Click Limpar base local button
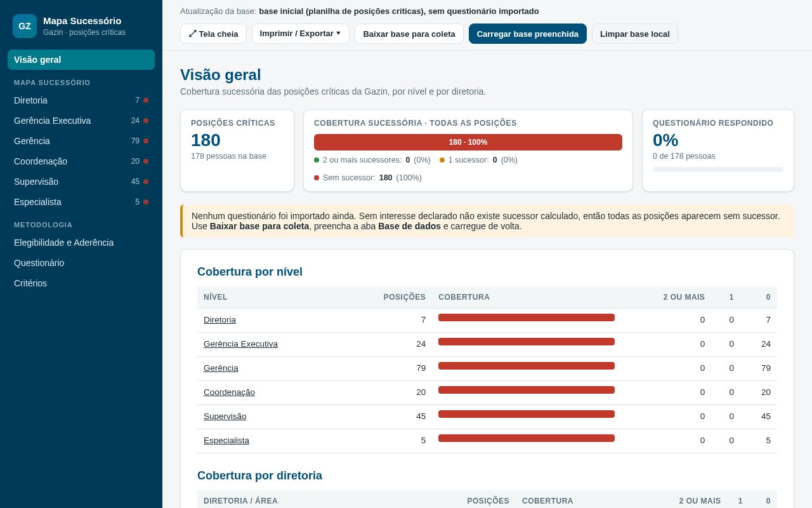The height and width of the screenshot is (508, 812). [x=635, y=34]
